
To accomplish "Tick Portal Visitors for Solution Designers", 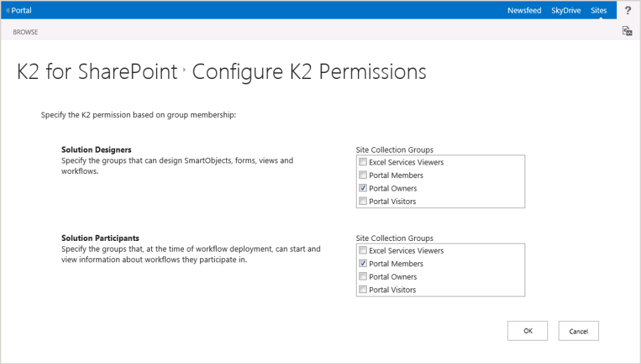I will click(x=363, y=201).
